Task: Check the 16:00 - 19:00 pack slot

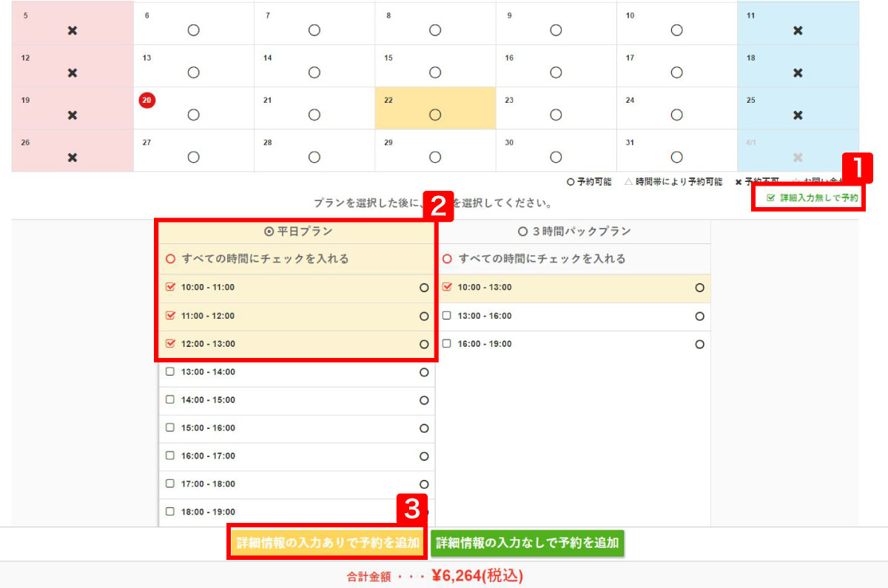Action: click(x=446, y=344)
